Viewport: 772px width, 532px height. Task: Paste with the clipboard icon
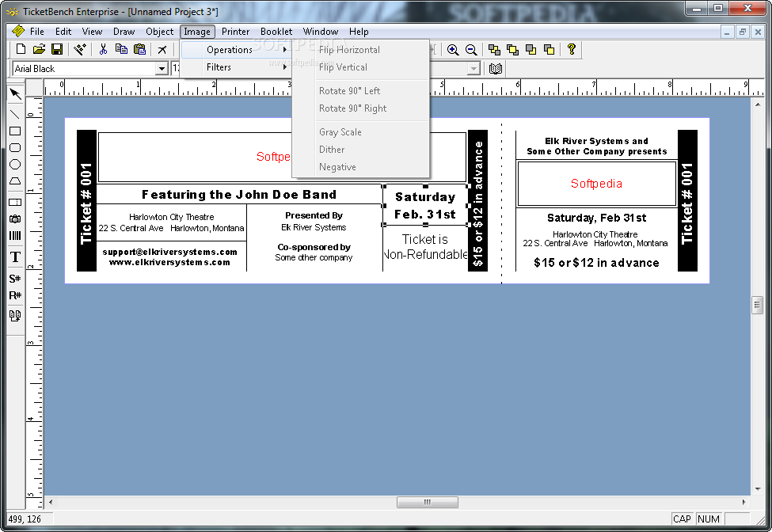140,49
